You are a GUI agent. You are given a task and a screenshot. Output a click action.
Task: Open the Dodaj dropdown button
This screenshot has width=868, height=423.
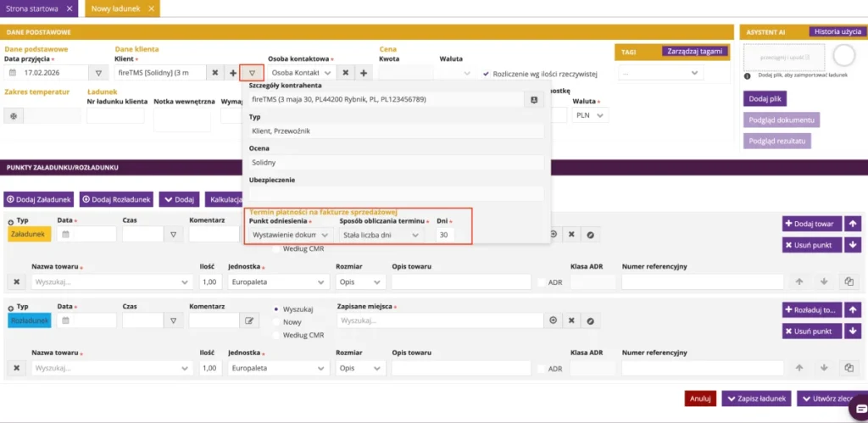coord(180,199)
